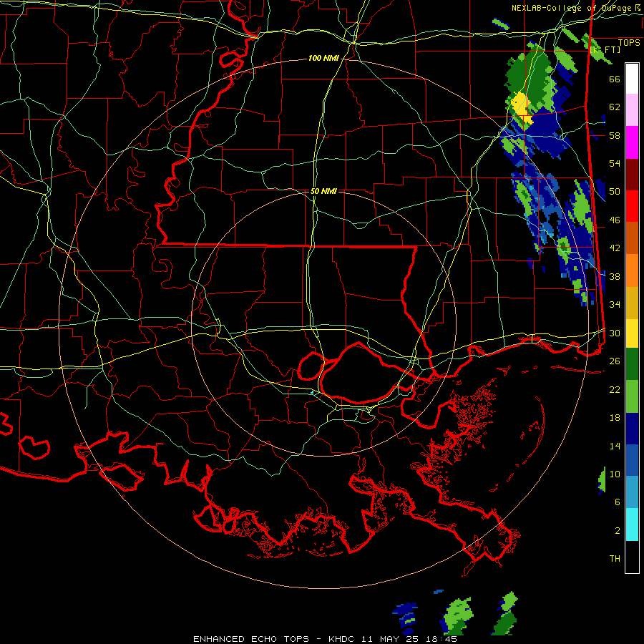Click the '2' legend value
Image resolution: width=644 pixels, height=644 pixels.
618,531
